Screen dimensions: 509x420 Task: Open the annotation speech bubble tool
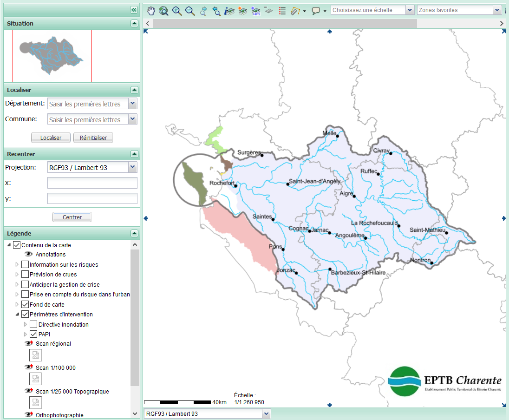(x=316, y=10)
